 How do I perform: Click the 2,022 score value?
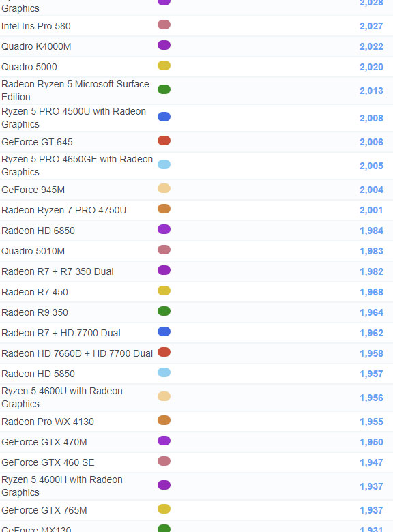pyautogui.click(x=371, y=46)
